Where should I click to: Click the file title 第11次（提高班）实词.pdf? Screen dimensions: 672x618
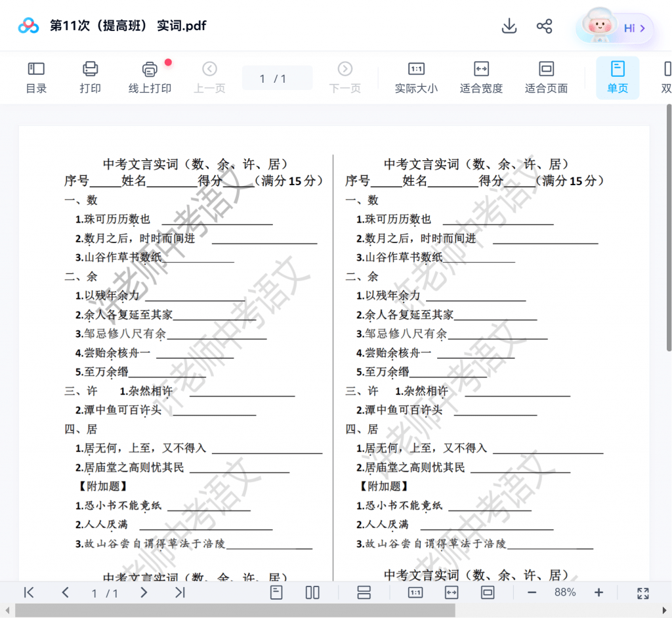(x=128, y=26)
